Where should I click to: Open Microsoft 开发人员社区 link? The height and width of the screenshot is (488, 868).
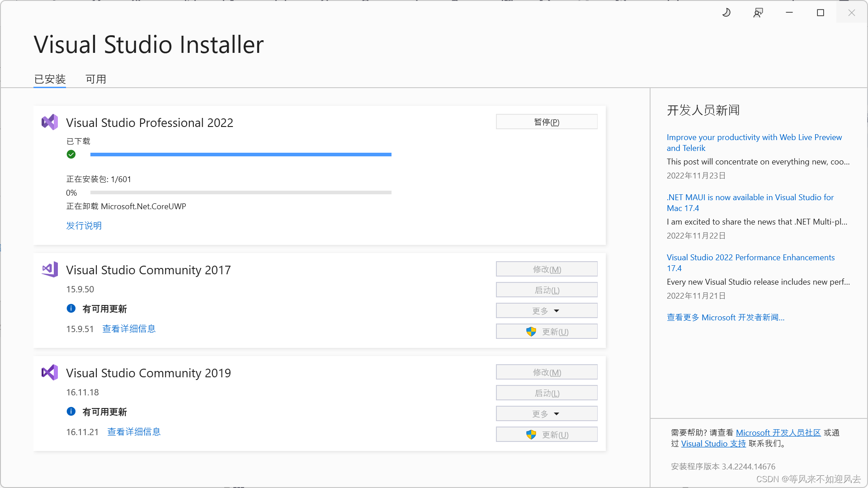coord(778,432)
